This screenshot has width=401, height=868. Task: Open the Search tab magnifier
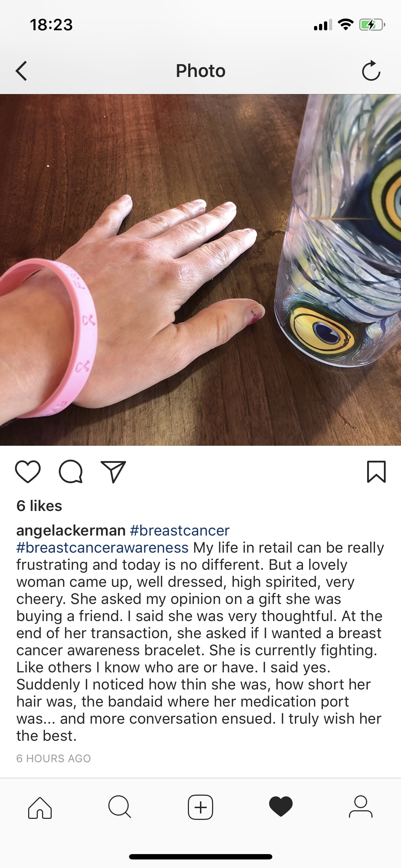120,807
